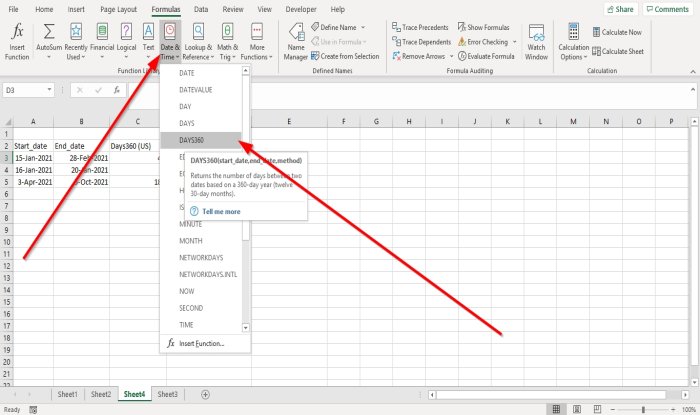Select TIME function from list
The width and height of the screenshot is (700, 415).
click(x=201, y=325)
